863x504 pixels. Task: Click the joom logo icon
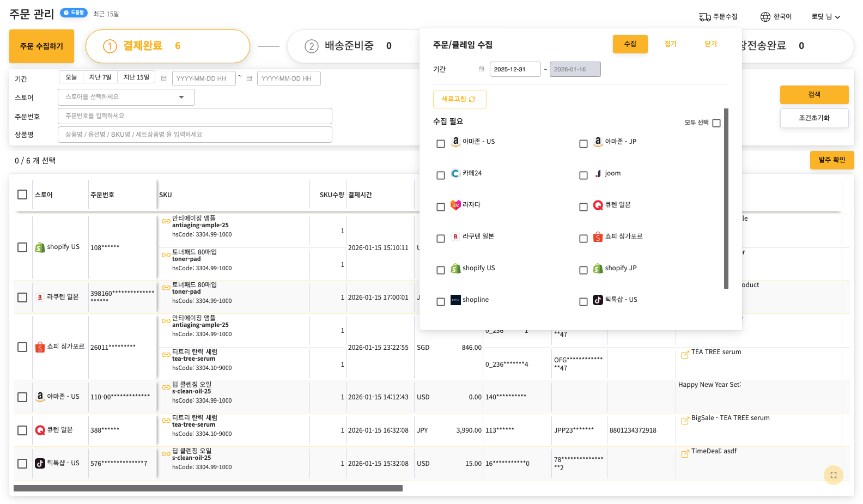[598, 173]
